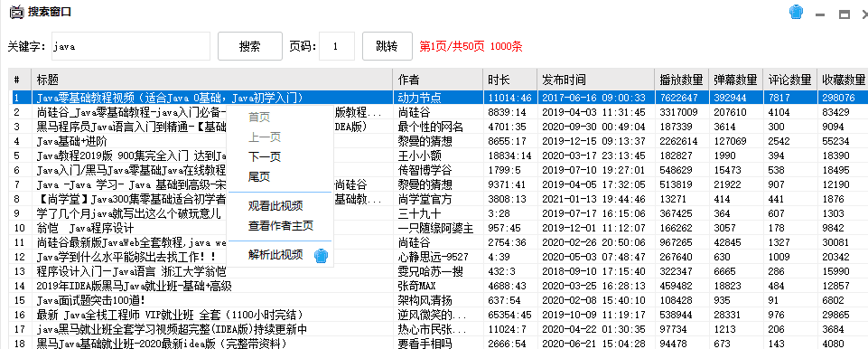Click the 收藏数量 column header

pos(842,80)
